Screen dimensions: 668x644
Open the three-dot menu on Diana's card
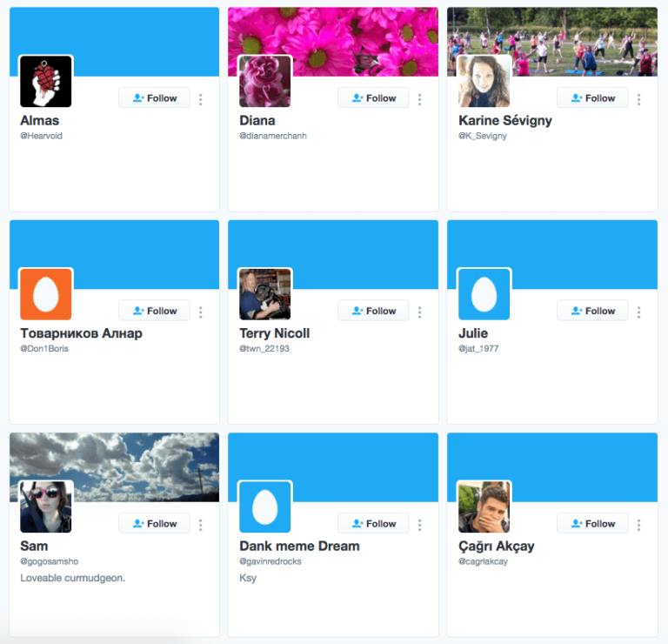tap(419, 99)
